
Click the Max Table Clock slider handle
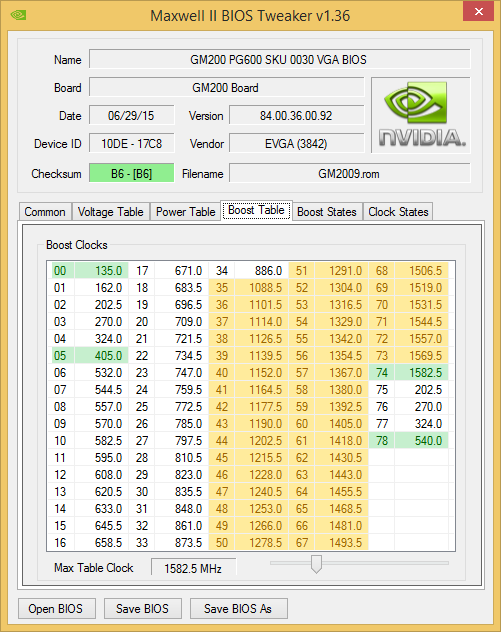[x=316, y=563]
